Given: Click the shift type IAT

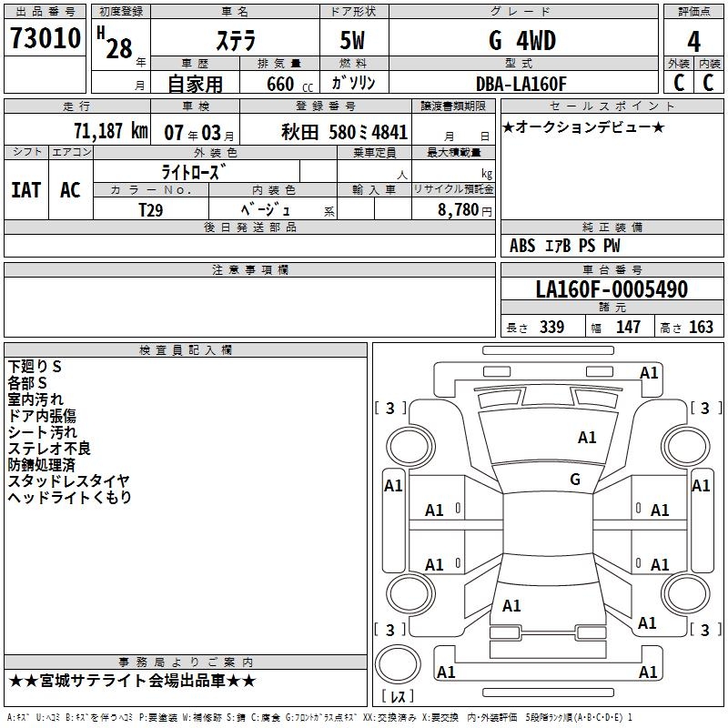Looking at the screenshot, I should click(26, 190).
